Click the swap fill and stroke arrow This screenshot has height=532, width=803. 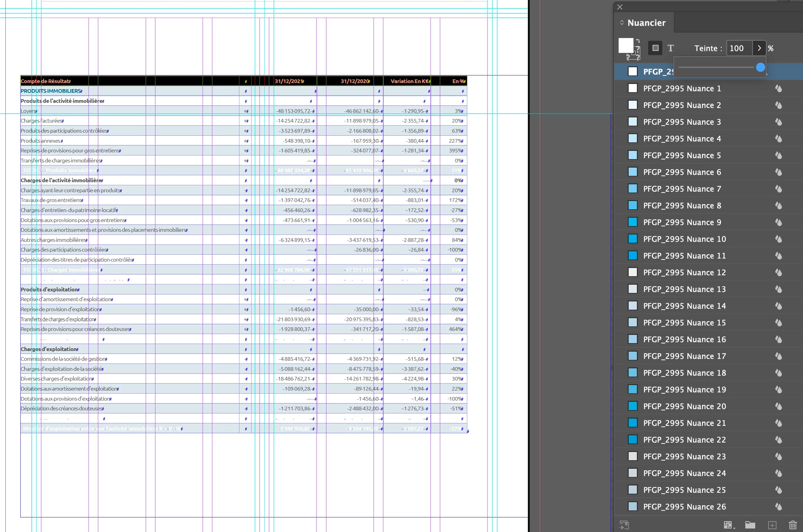638,41
